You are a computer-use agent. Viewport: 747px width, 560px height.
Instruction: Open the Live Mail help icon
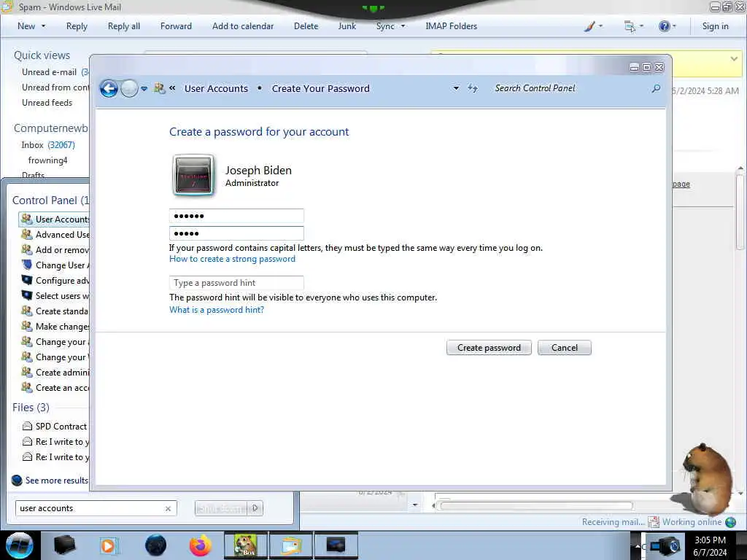(x=667, y=26)
